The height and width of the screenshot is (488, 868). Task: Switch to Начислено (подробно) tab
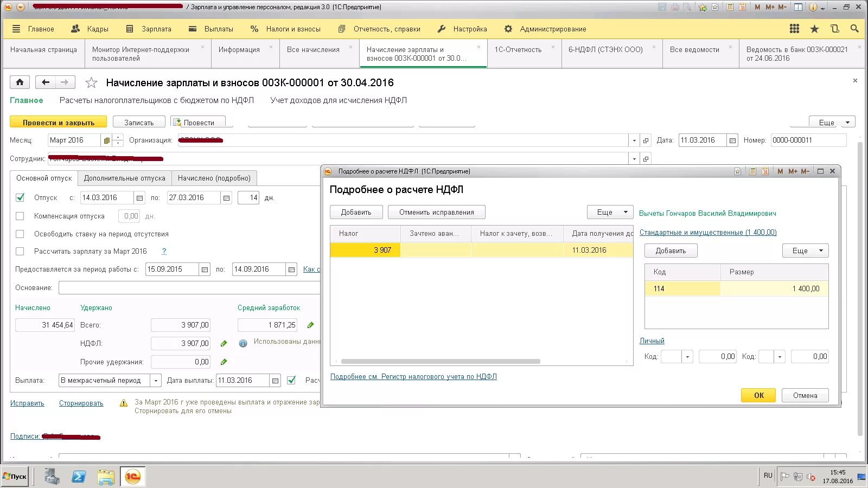point(214,178)
